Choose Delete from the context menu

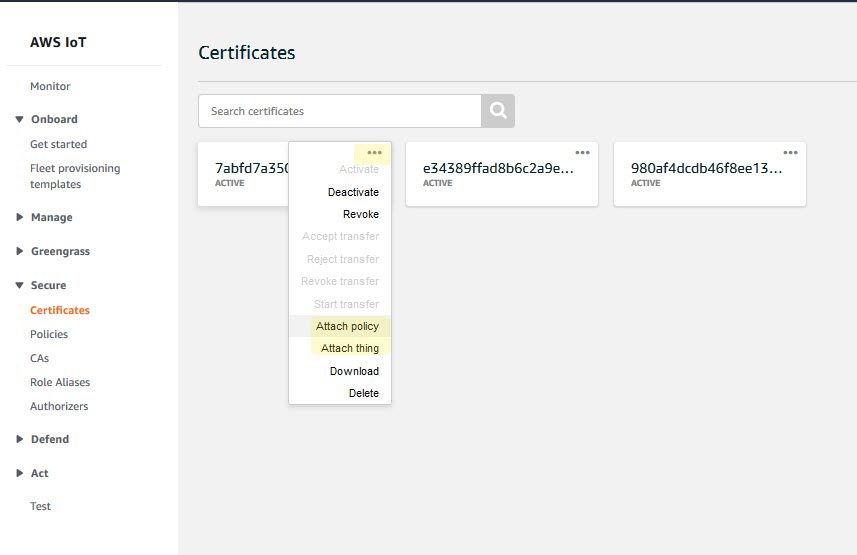coord(363,393)
